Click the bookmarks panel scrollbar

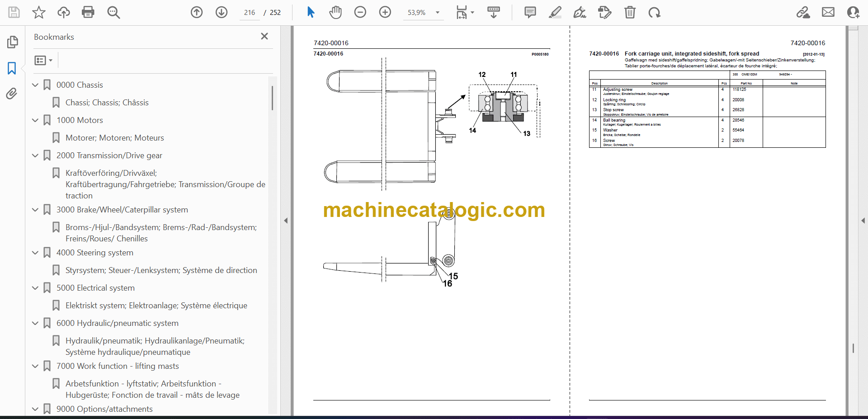pyautogui.click(x=272, y=98)
